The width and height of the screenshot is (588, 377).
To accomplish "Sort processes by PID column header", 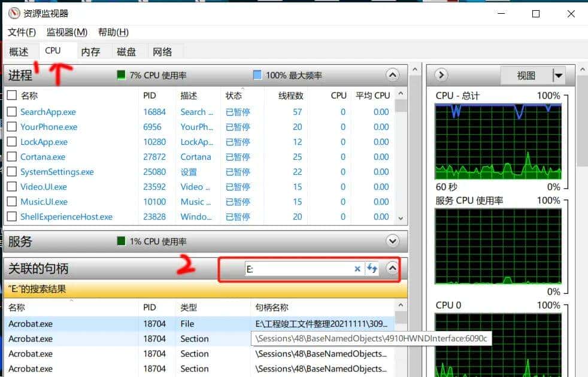I will point(150,95).
